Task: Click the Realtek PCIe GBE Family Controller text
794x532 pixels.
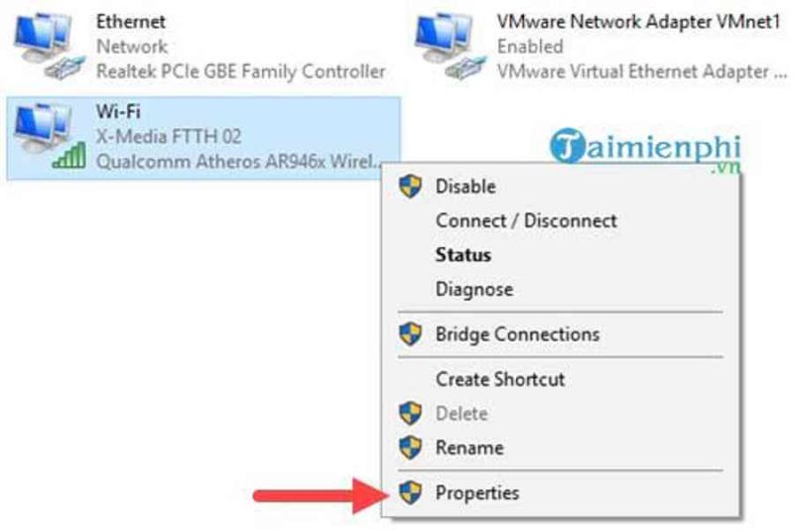Action: pos(241,71)
